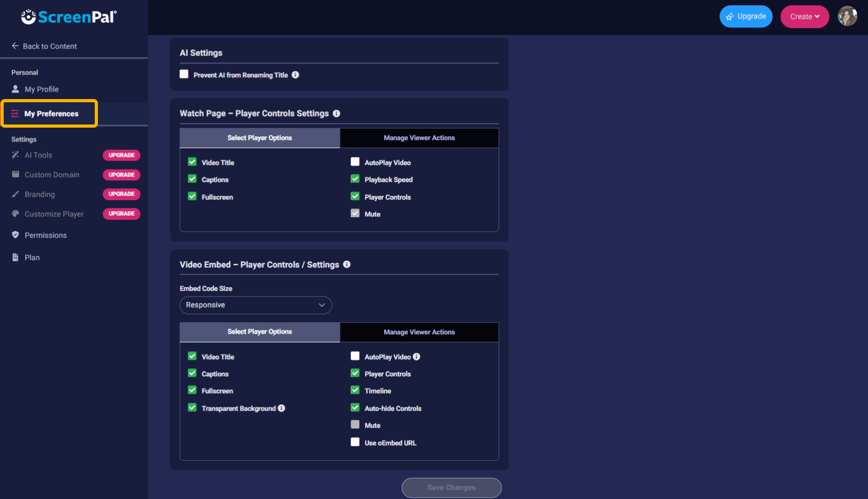Toggle AutoPlay Video in Watch Page settings

[x=355, y=162]
